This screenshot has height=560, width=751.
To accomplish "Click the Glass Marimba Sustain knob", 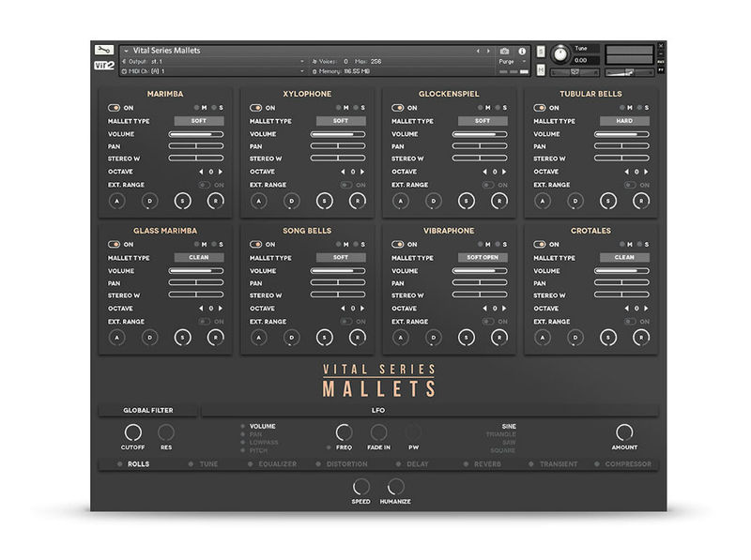I will point(182,338).
